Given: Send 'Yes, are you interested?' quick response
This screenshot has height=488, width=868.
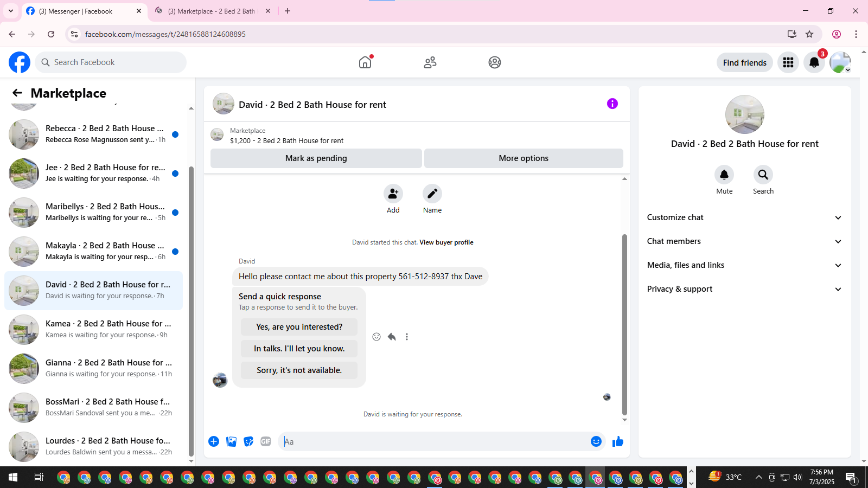Looking at the screenshot, I should tap(299, 327).
